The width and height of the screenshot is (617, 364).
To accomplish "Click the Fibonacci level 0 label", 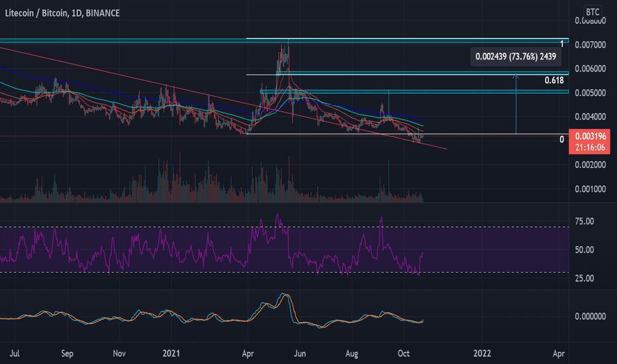I will click(x=561, y=139).
